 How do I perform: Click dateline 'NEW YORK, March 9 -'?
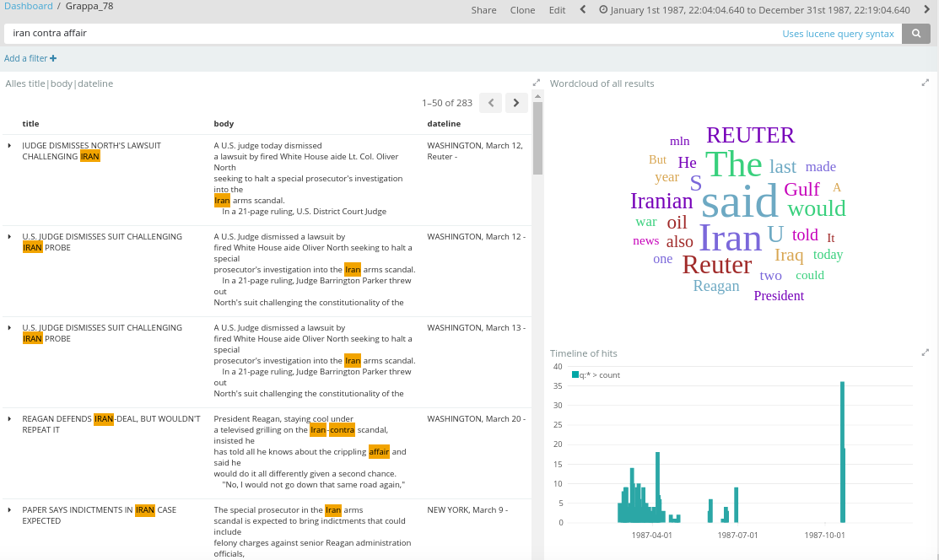[467, 509]
